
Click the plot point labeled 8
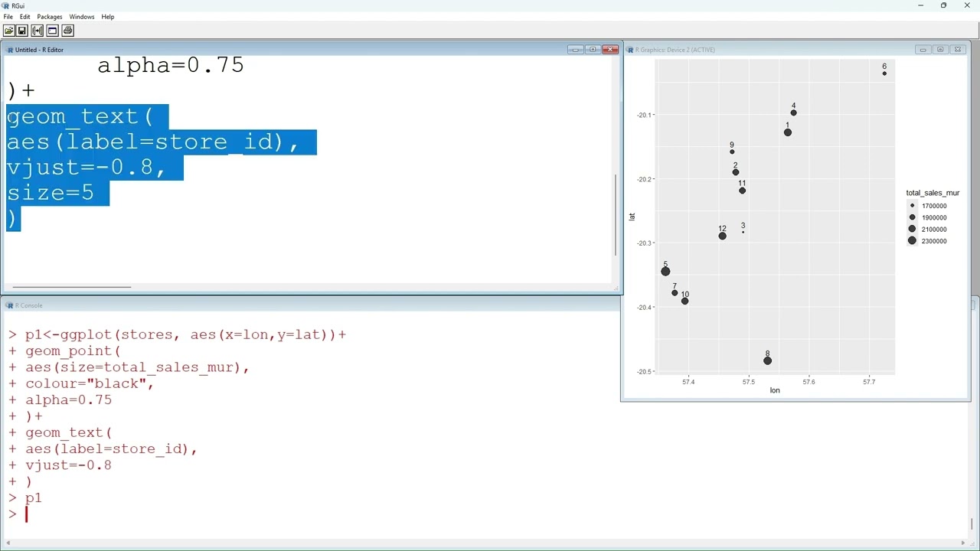click(x=767, y=360)
